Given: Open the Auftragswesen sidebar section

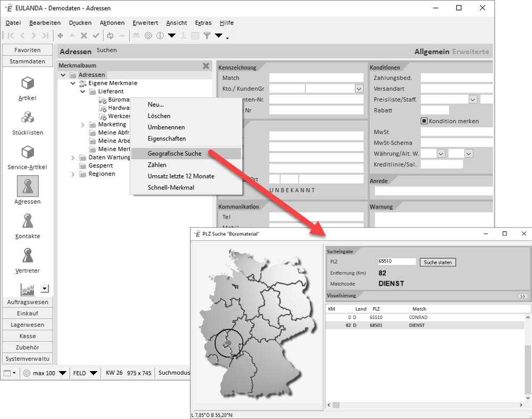Looking at the screenshot, I should point(28,302).
